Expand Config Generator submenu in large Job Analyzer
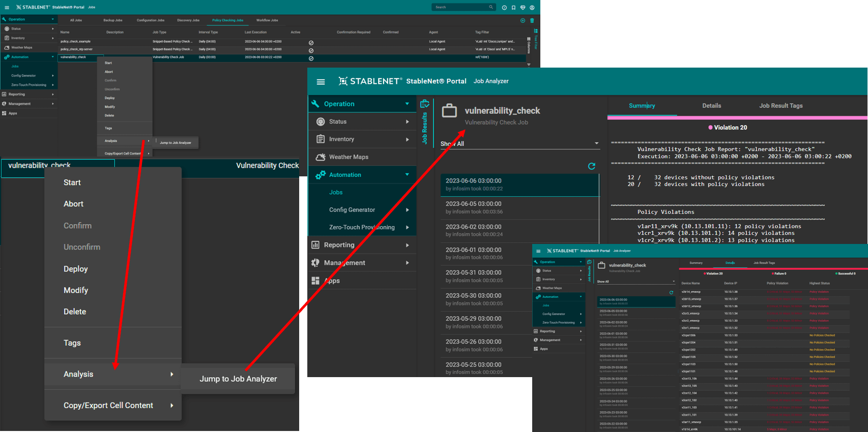The image size is (868, 432). [408, 210]
